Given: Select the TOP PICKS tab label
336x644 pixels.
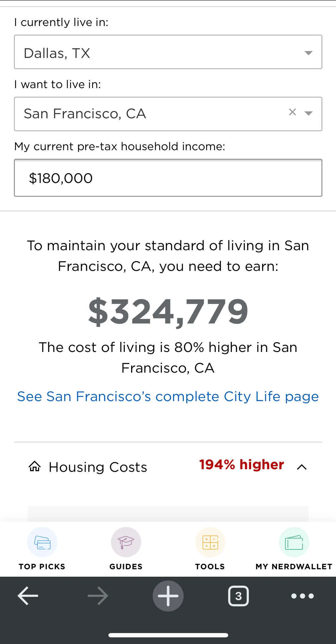Looking at the screenshot, I should click(42, 567).
